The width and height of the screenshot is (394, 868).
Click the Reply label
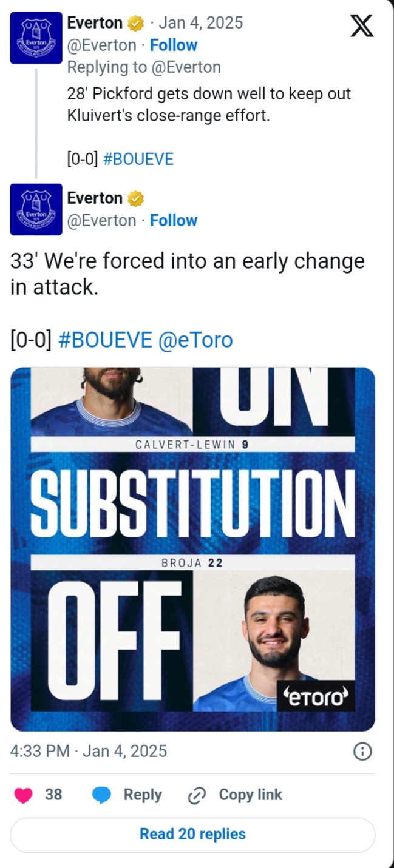tap(143, 795)
